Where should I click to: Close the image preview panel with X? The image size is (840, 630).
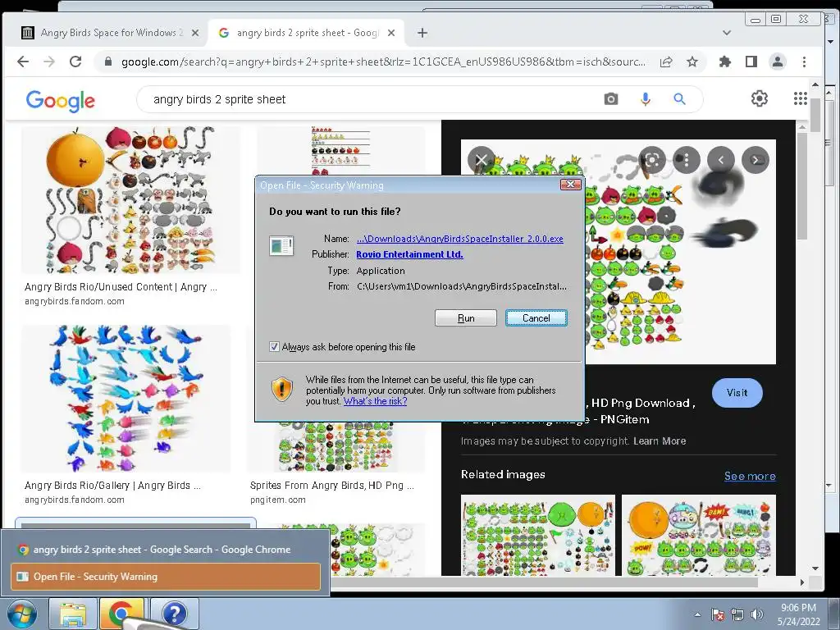[x=481, y=160]
